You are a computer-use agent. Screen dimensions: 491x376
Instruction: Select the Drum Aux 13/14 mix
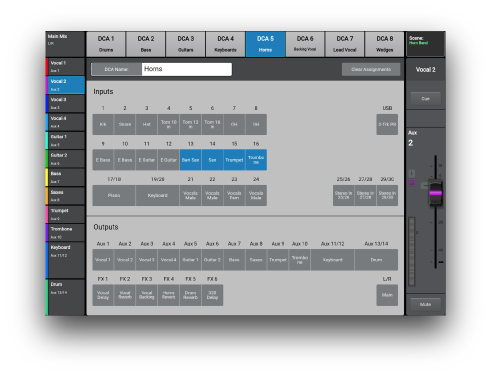pos(65,297)
